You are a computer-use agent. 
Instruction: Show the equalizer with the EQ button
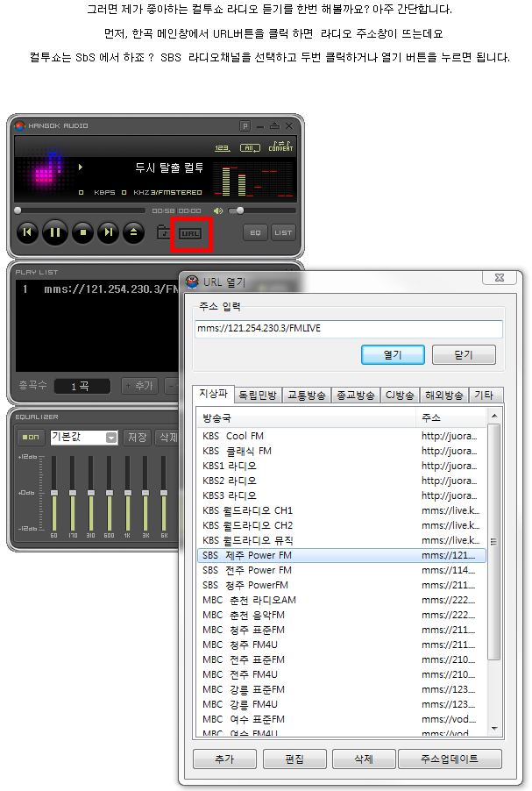point(256,232)
